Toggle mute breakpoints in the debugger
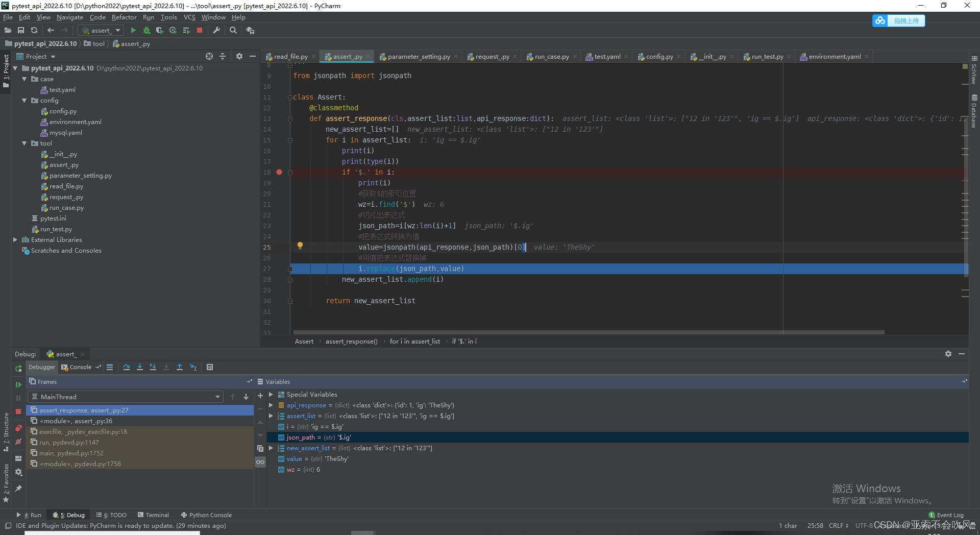The image size is (980, 535). (x=18, y=442)
